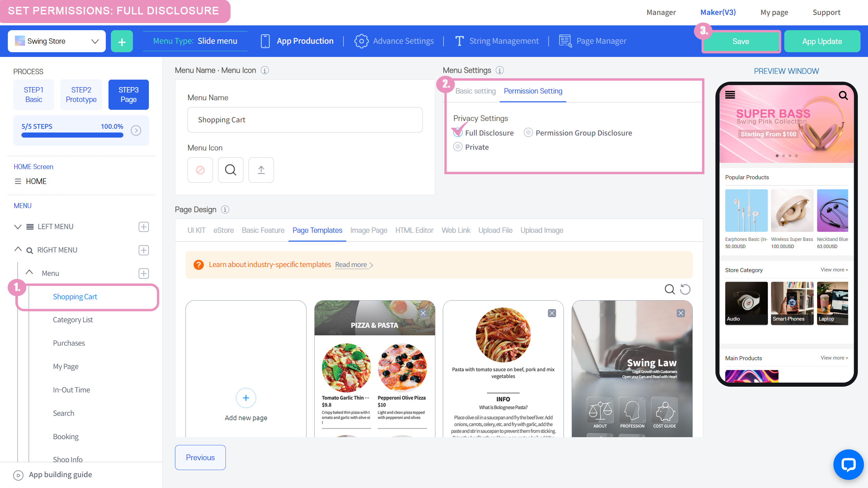Remove the Pizza & Pasta template
The height and width of the screenshot is (488, 868).
(423, 313)
